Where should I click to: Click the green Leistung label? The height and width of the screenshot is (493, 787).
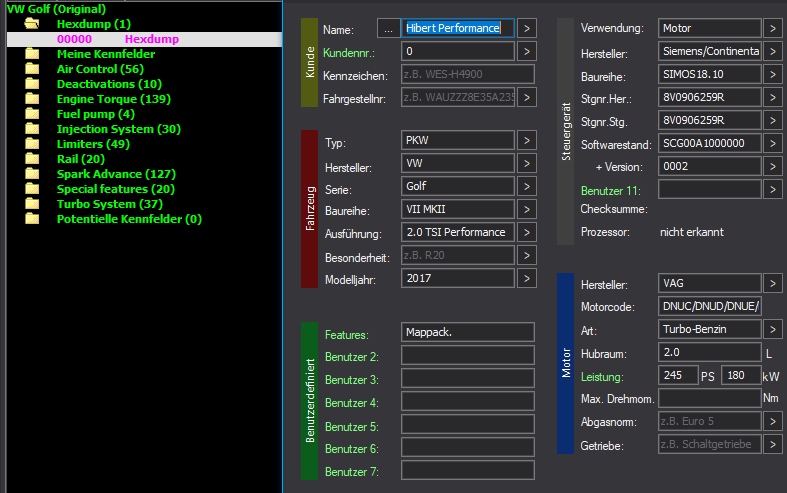(602, 377)
